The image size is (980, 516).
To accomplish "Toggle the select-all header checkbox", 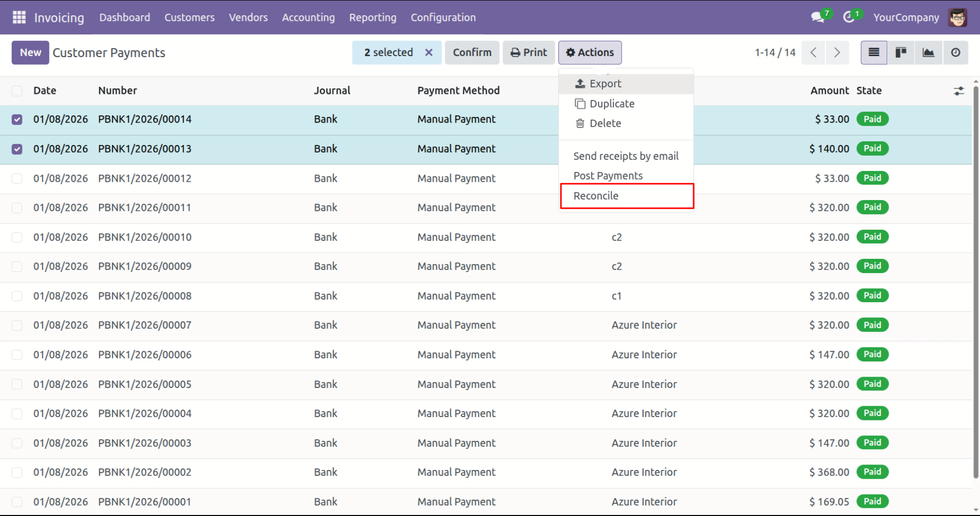I will [17, 91].
